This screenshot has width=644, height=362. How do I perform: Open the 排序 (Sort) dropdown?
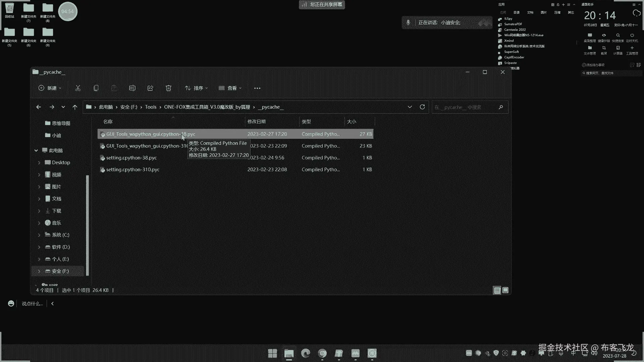[x=197, y=88]
